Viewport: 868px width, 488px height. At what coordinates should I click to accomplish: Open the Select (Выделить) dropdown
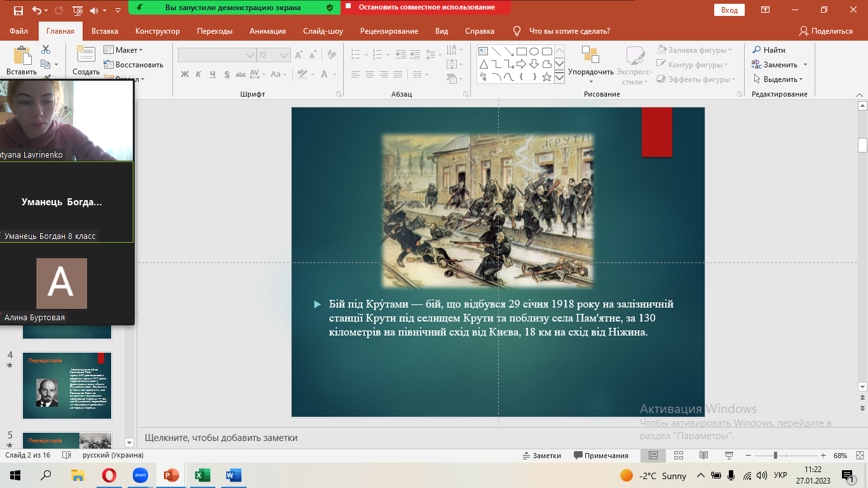point(778,79)
